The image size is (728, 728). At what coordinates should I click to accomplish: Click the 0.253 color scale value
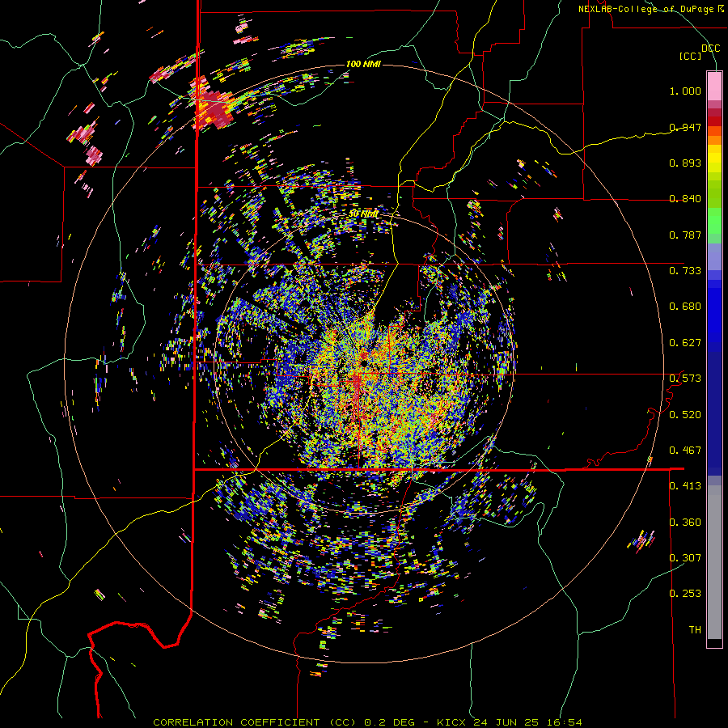pos(685,594)
